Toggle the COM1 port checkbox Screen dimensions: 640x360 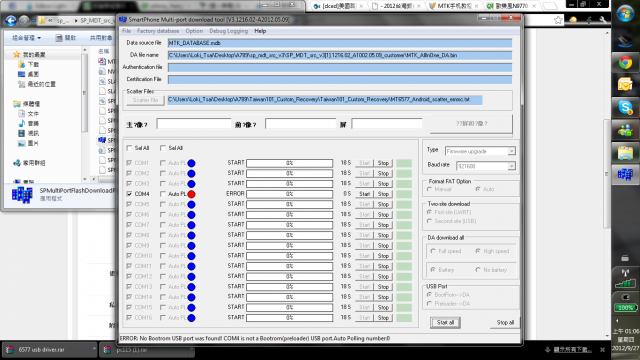[x=129, y=163]
